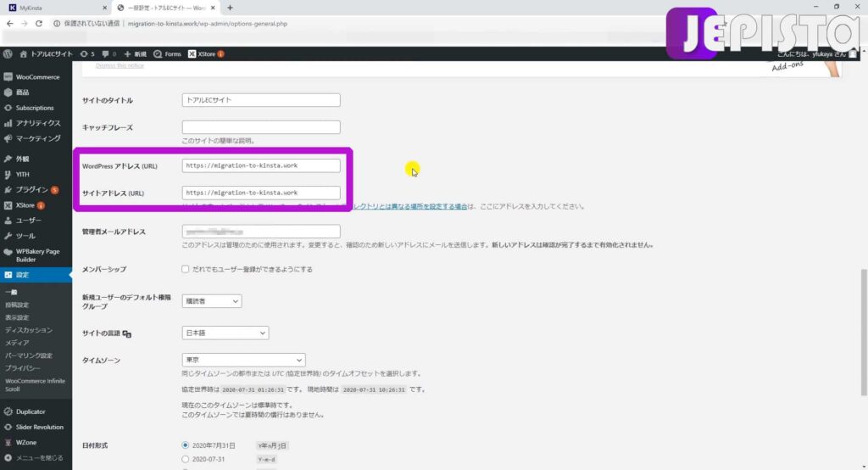Viewport: 868px width, 470px height.
Task: Select the 2020-07-31 date format
Action: click(185, 459)
